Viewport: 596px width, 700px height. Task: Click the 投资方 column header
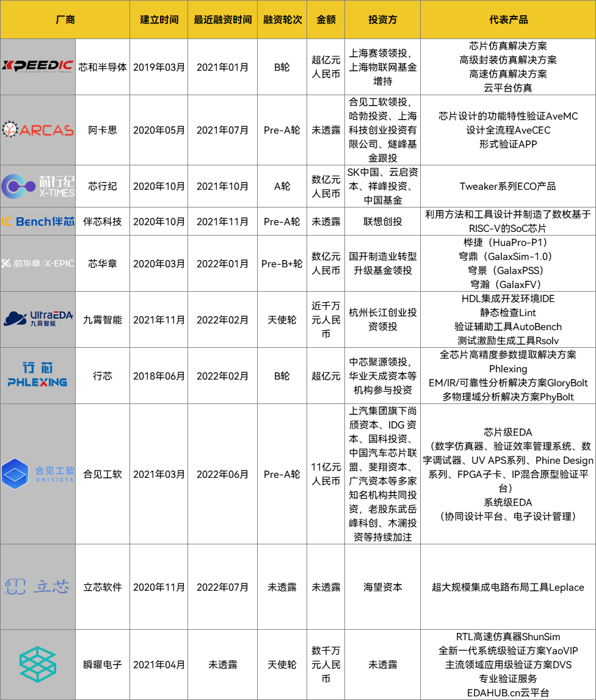pos(382,20)
